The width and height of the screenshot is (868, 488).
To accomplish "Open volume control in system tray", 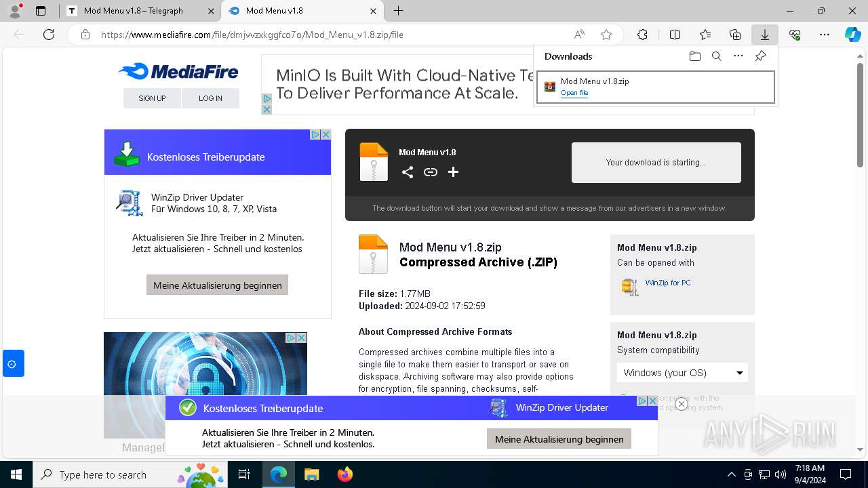I will [781, 474].
